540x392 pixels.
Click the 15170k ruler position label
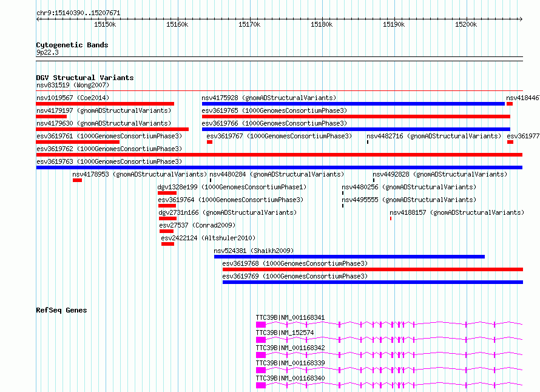pyautogui.click(x=250, y=24)
